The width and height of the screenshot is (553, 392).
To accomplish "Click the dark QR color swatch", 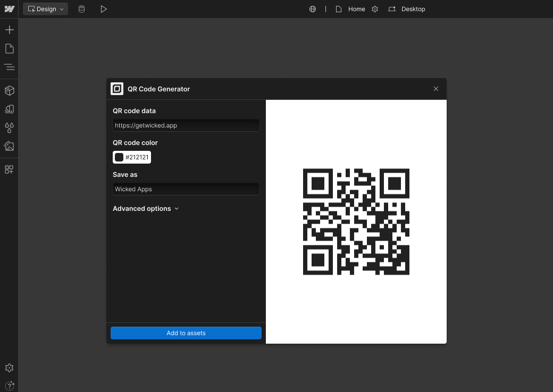I will pos(119,157).
